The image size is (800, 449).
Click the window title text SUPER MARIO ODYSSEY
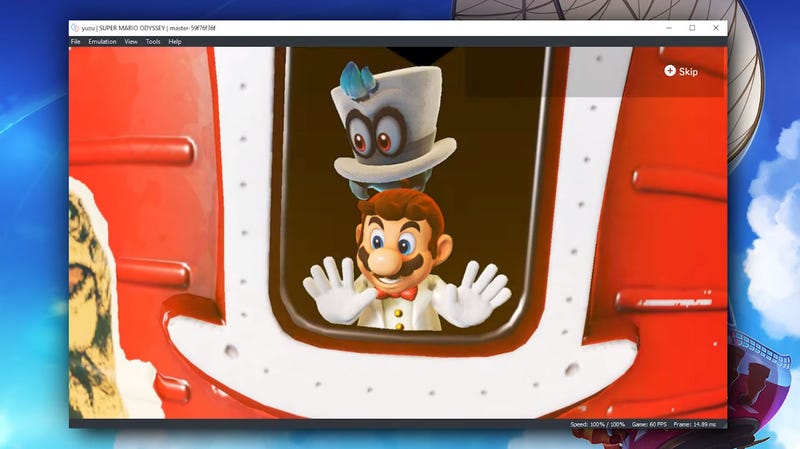(132, 28)
